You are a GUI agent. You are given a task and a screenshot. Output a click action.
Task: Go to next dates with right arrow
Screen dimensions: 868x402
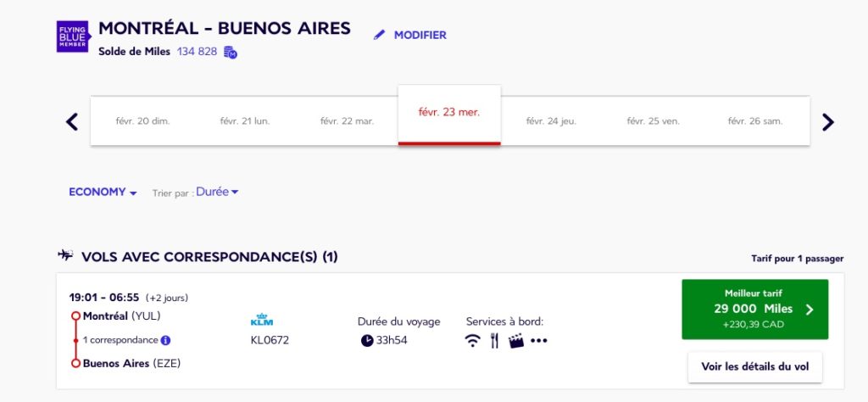828,121
